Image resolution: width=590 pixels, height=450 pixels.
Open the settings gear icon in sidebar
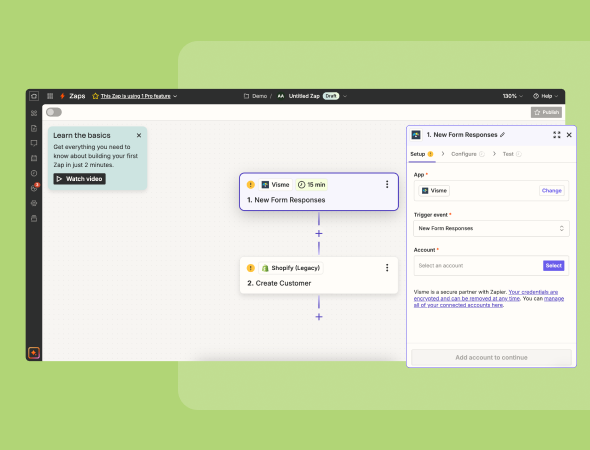tap(34, 203)
